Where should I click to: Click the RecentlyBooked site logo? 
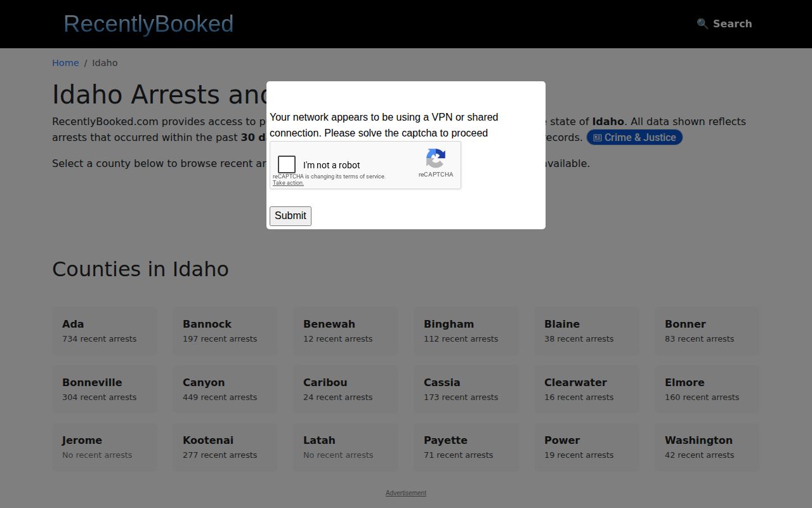[148, 23]
